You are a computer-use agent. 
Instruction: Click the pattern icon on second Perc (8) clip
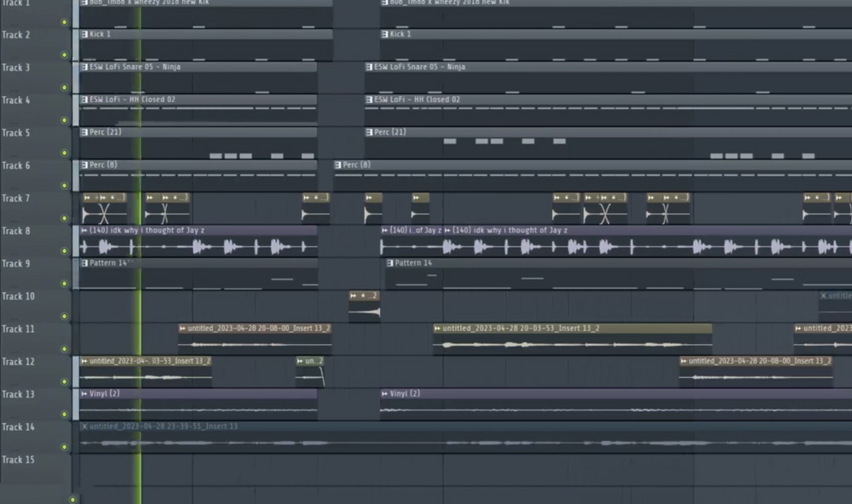338,165
